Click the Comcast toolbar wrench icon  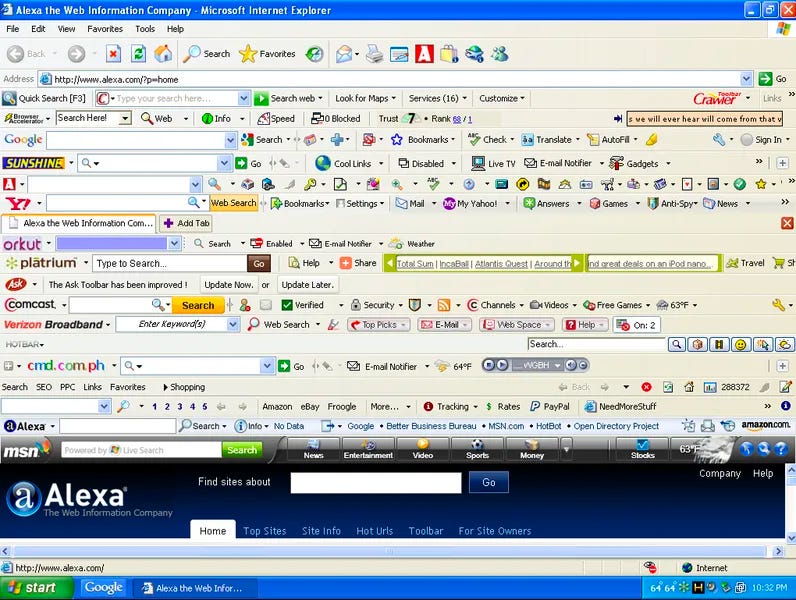click(778, 305)
